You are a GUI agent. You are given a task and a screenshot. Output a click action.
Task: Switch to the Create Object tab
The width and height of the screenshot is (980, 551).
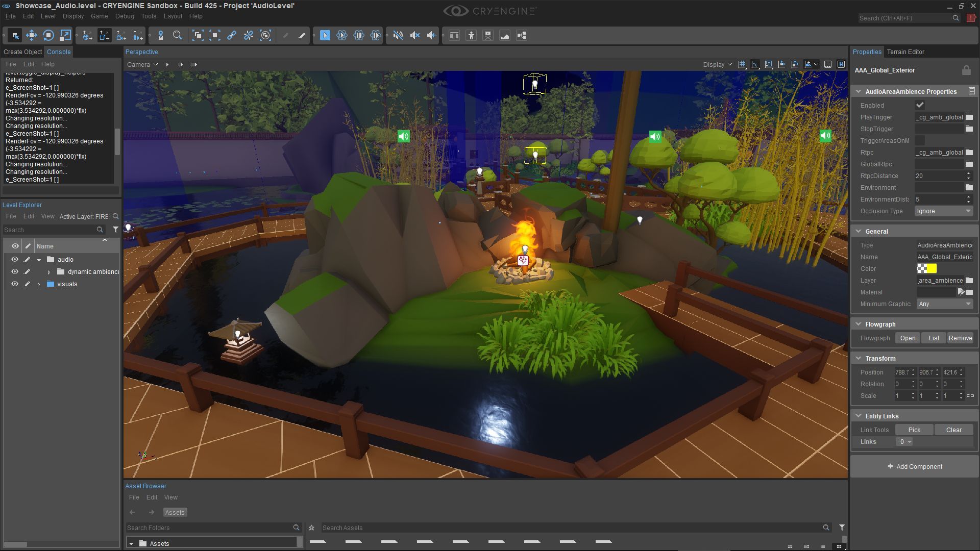pos(22,52)
